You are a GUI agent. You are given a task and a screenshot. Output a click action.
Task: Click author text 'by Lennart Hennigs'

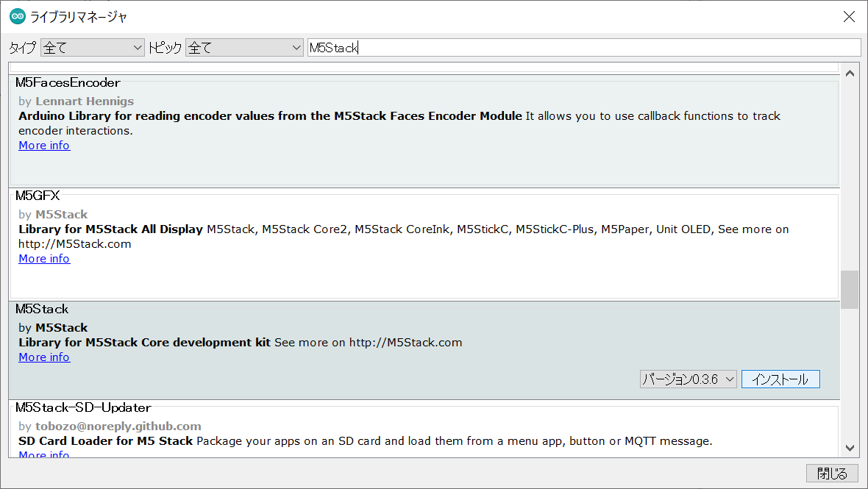click(x=77, y=101)
